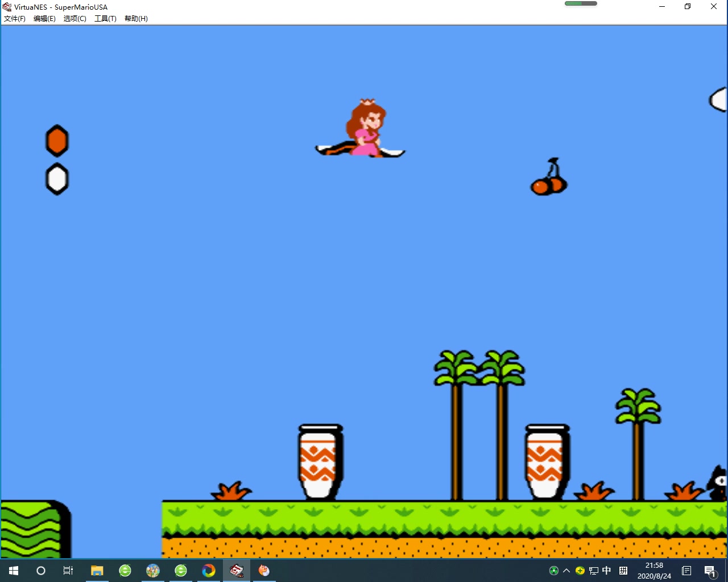Screen dimensions: 728x582
Task: Open Cortana search circle in taskbar
Action: pos(41,571)
